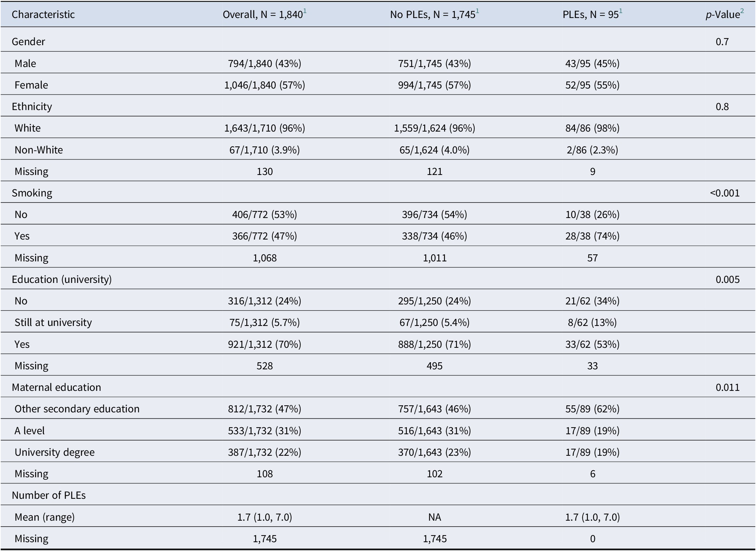Select the Characteristic column header
The image size is (756, 551).
pyautogui.click(x=43, y=14)
